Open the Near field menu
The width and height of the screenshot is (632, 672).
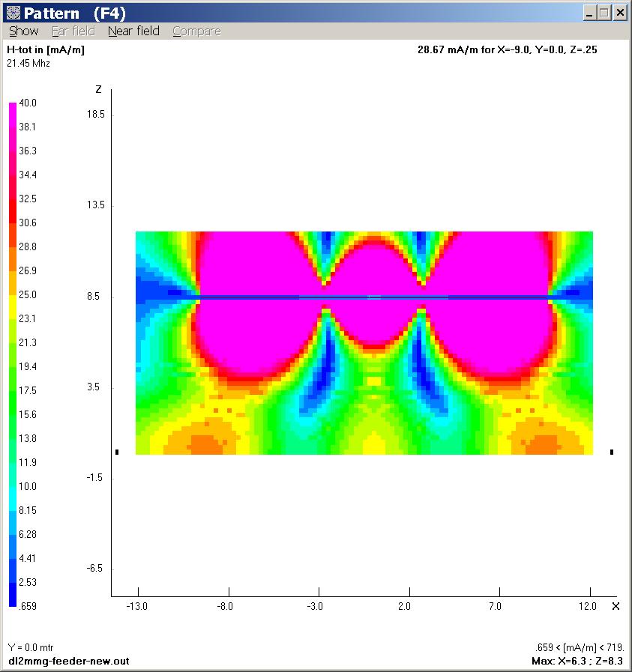coord(133,31)
